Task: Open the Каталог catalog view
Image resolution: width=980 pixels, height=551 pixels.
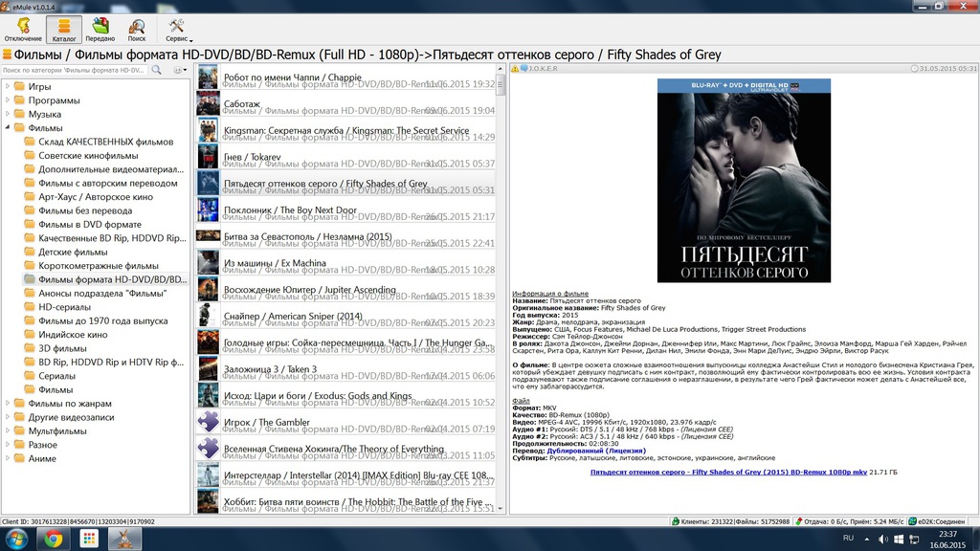Action: [x=64, y=30]
